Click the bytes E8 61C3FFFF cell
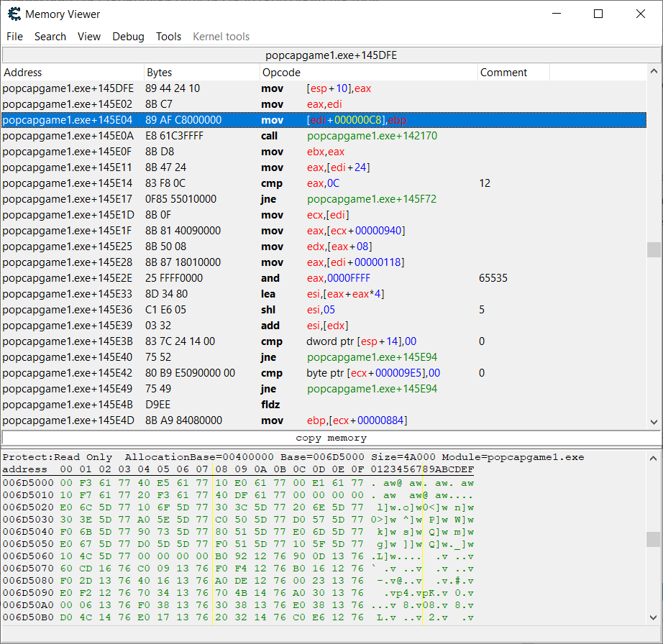The width and height of the screenshot is (663, 644). click(x=174, y=136)
